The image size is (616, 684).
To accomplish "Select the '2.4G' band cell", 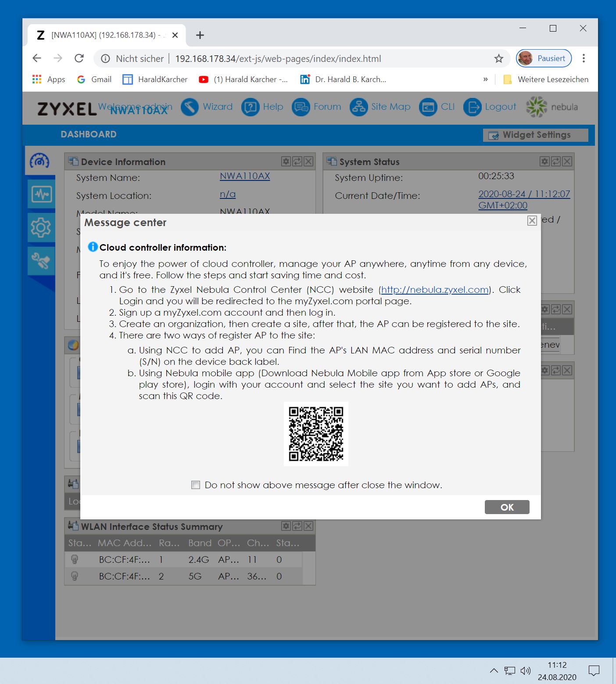I will (199, 560).
